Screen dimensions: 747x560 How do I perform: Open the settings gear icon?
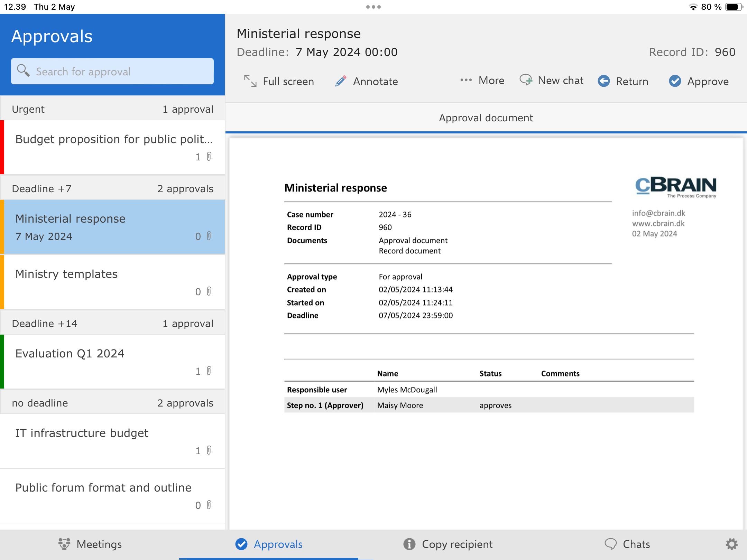731,544
